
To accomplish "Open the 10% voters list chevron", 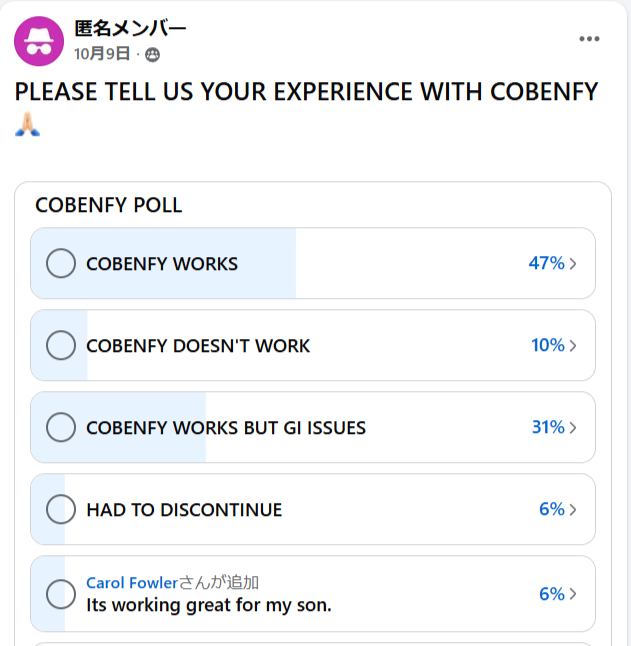I will pos(573,346).
